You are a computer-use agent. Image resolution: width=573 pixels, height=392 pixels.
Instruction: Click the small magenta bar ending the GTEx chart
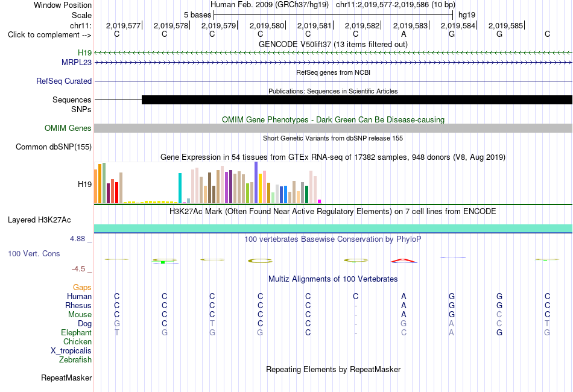(320, 201)
